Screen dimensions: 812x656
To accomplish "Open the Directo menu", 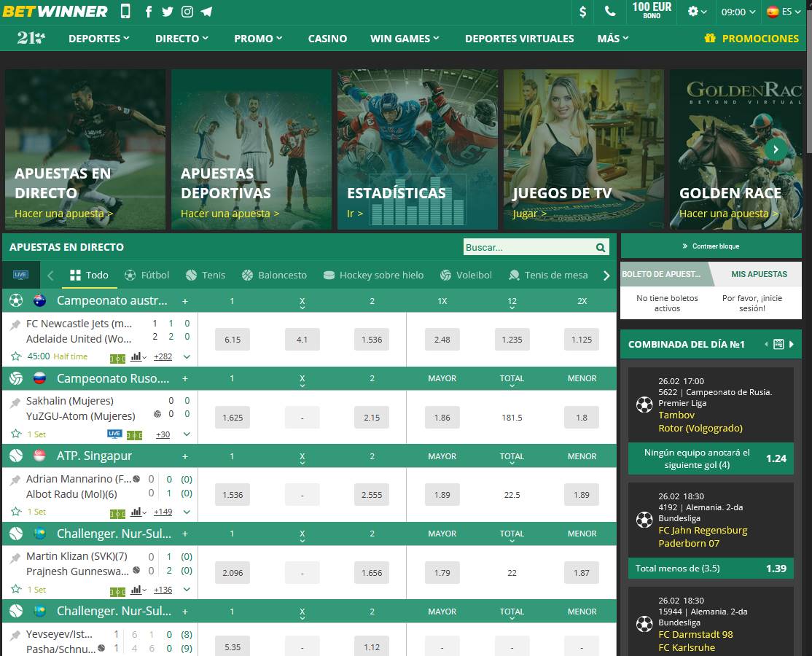I will coord(181,39).
